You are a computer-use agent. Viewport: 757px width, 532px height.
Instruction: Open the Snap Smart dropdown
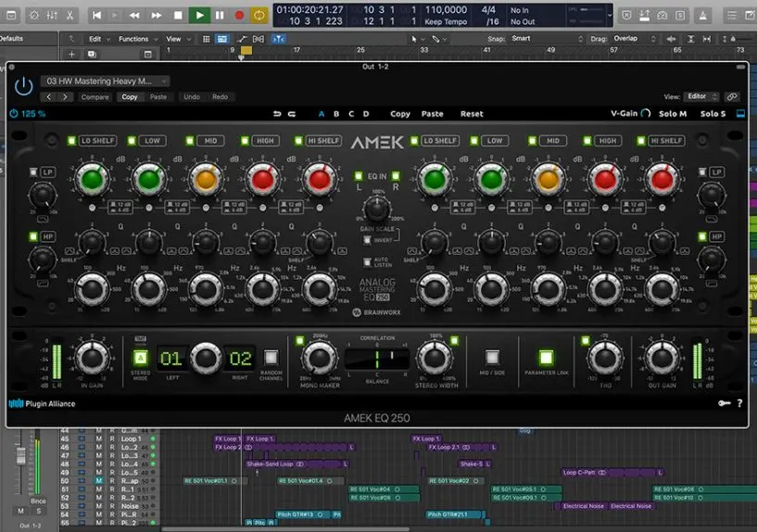548,39
